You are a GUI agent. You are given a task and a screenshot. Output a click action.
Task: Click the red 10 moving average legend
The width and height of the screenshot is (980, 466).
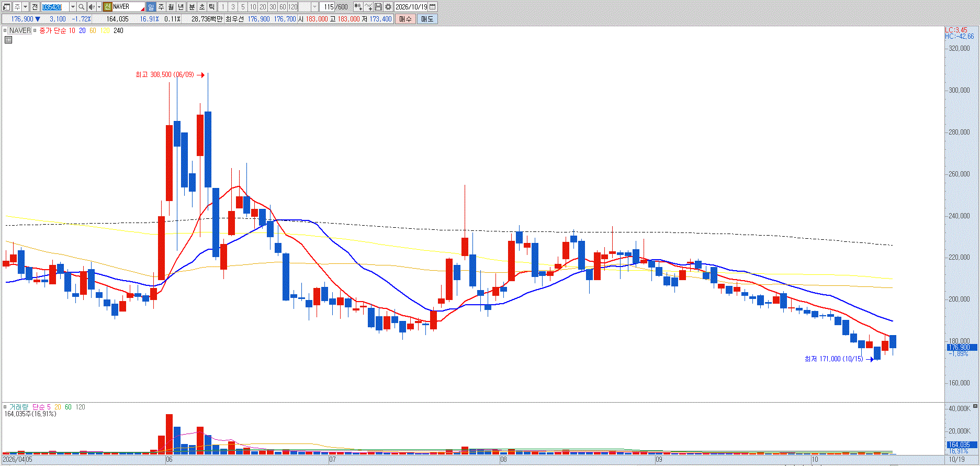(72, 30)
